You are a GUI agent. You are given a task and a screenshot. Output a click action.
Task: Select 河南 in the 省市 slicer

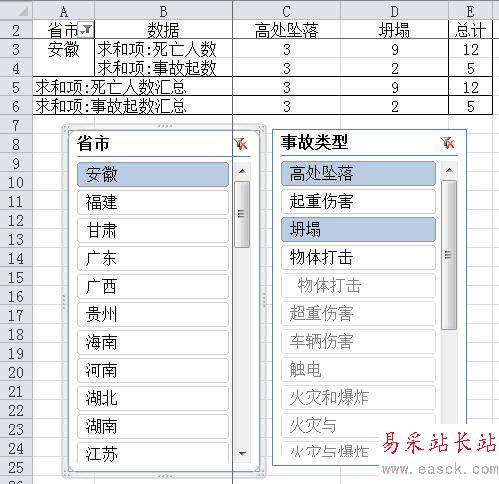click(153, 370)
